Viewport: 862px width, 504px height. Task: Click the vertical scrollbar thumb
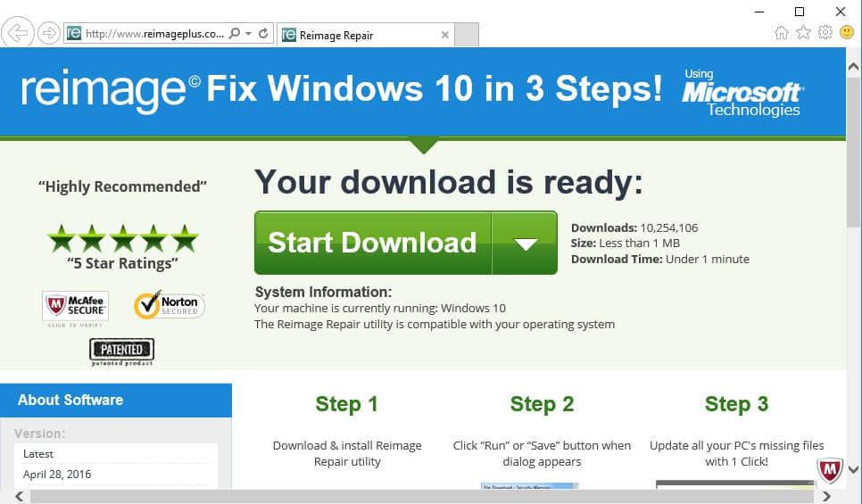853,151
